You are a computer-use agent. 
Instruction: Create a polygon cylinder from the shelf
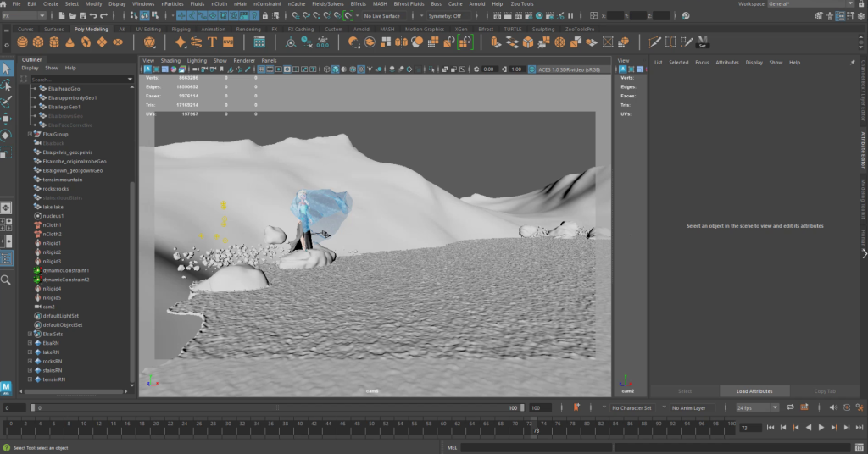click(x=54, y=42)
